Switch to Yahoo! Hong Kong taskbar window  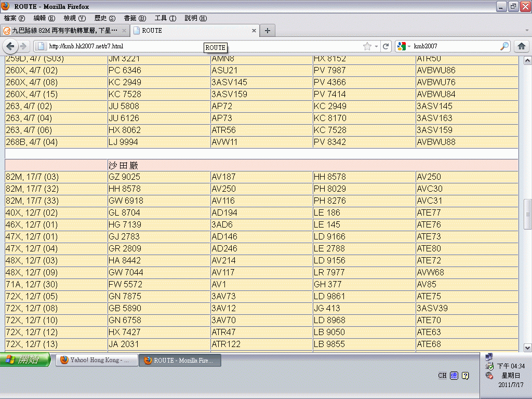click(97, 360)
